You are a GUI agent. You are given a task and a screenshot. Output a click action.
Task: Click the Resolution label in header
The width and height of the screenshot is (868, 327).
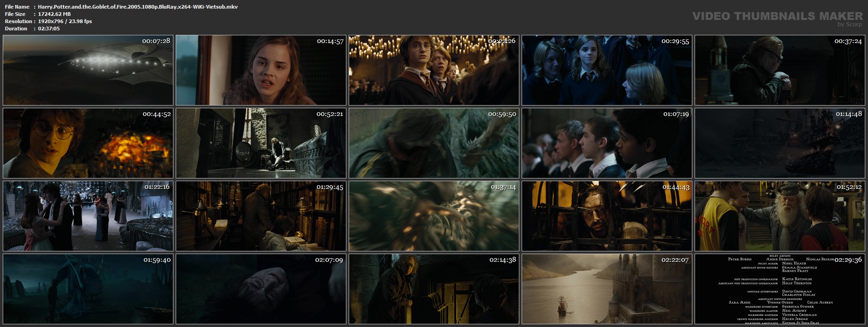pyautogui.click(x=19, y=21)
